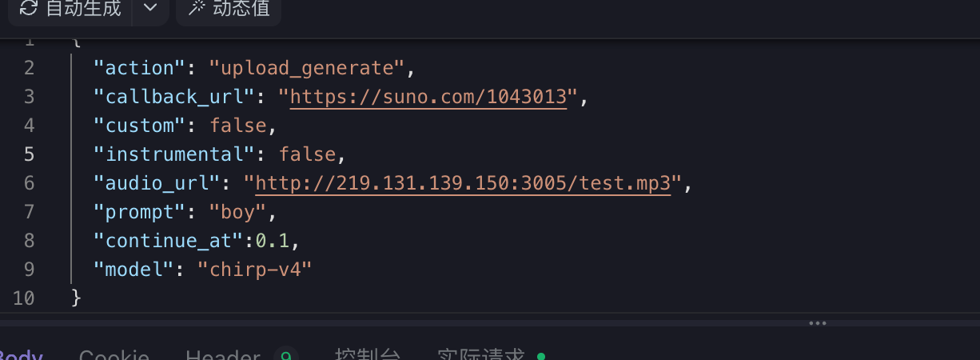Screen dimensions: 980x360
Task: Expand the 自动生成 dropdown arrow
Action: [x=149, y=9]
